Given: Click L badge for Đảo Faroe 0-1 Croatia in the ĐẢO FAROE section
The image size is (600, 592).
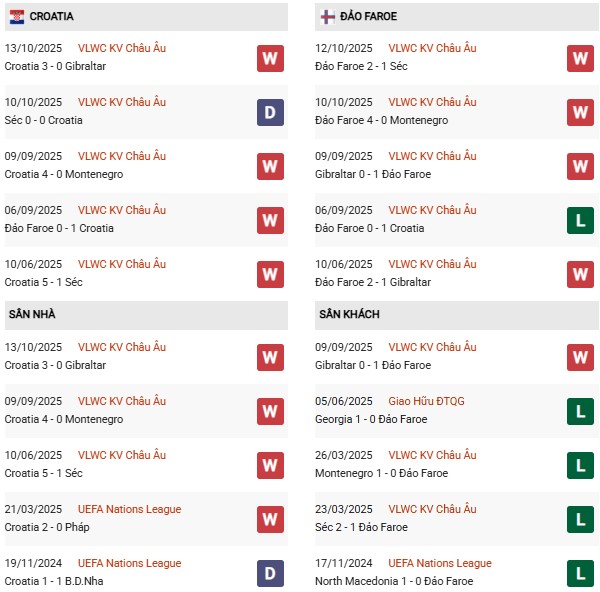Looking at the screenshot, I should pyautogui.click(x=580, y=220).
